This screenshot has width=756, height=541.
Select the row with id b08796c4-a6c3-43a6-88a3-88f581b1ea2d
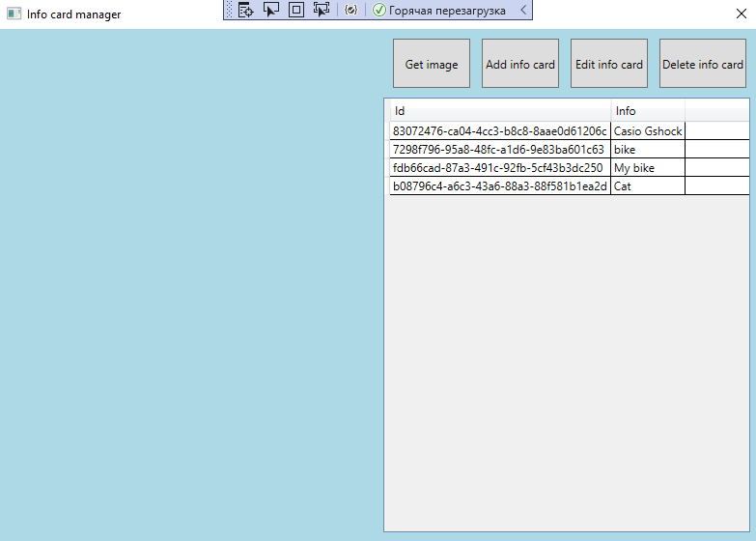(570, 185)
